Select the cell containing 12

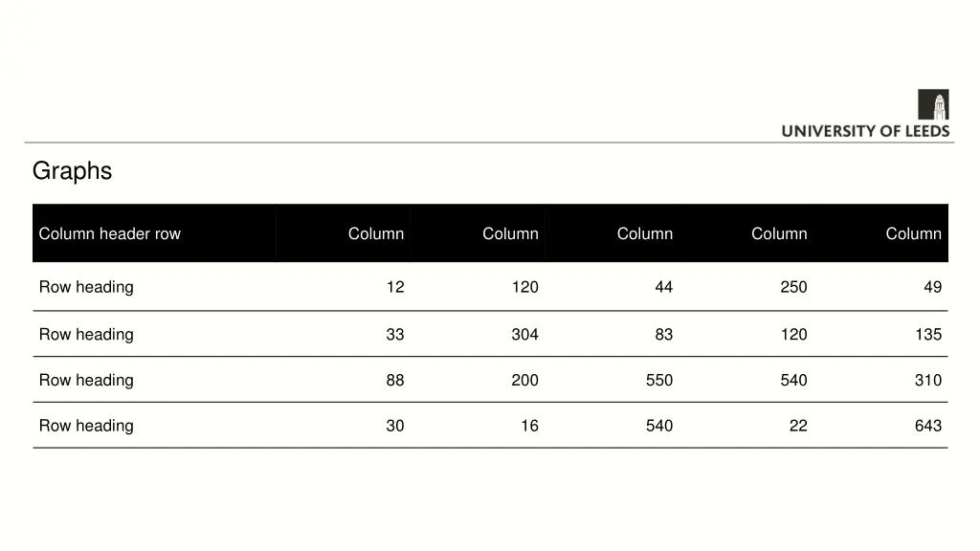tap(395, 287)
